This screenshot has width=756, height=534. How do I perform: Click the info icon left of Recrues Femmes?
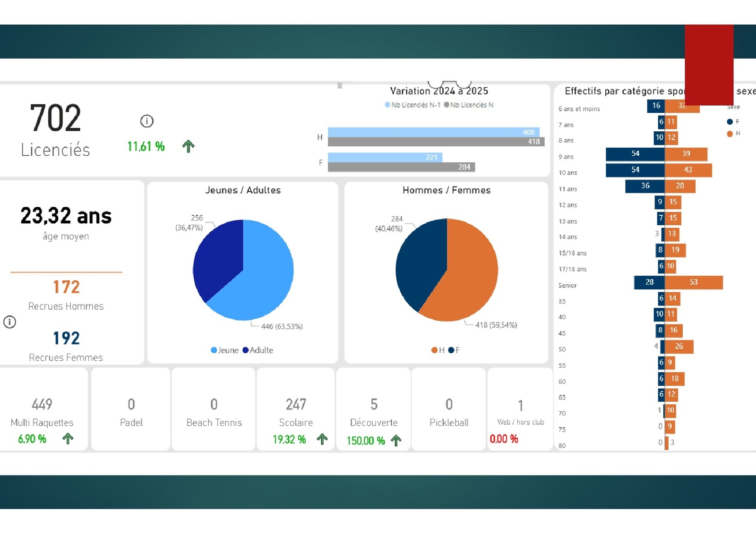click(10, 322)
